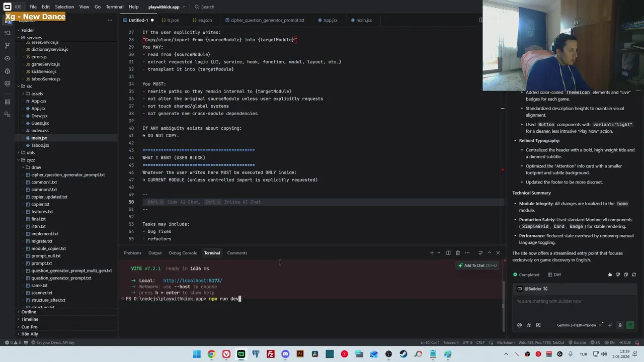
Task: Click the Add To Chat button
Action: coord(477,265)
